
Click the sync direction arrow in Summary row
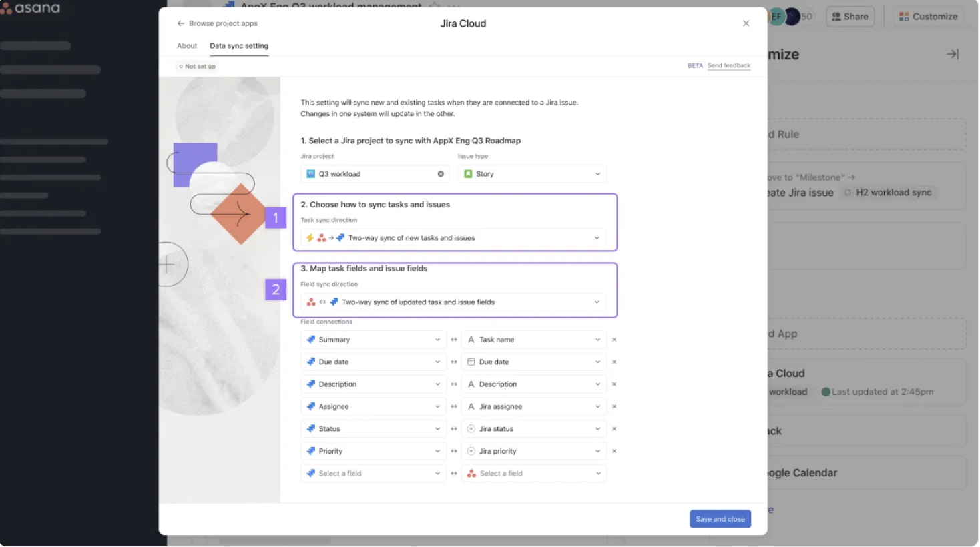(454, 340)
